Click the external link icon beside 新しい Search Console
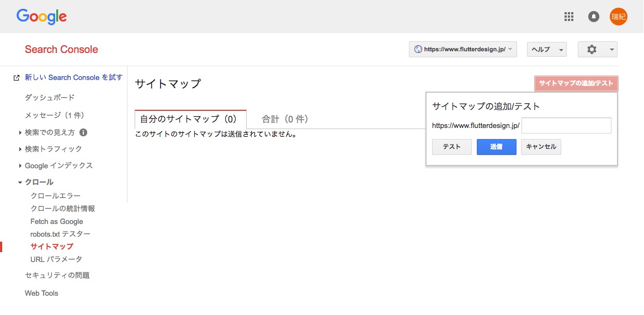This screenshot has height=315, width=644. click(x=17, y=78)
